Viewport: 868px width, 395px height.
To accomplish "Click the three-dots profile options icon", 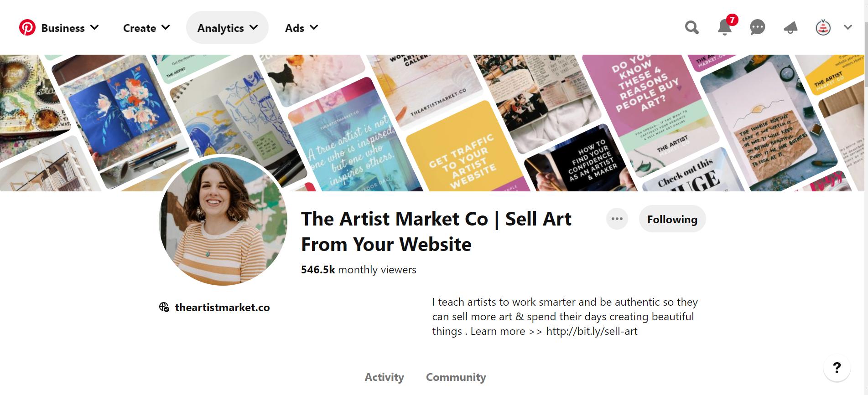I will tap(617, 219).
